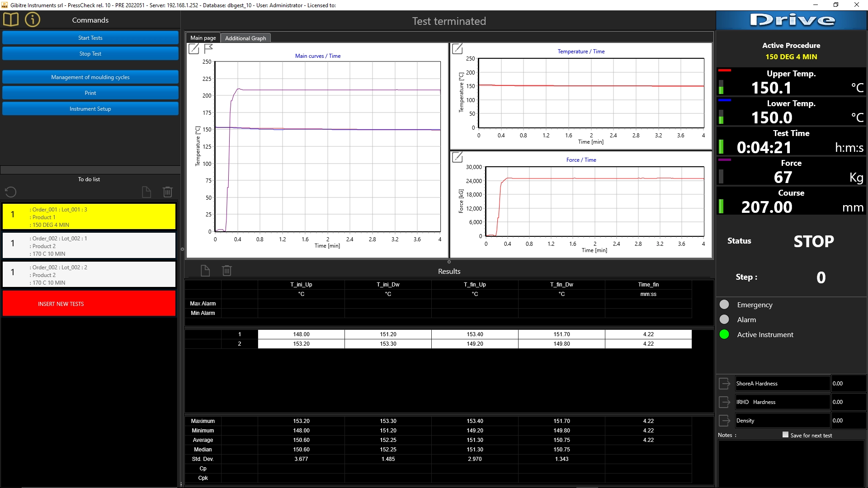The width and height of the screenshot is (868, 488).
Task: Click the Density import arrow icon
Action: 724,421
